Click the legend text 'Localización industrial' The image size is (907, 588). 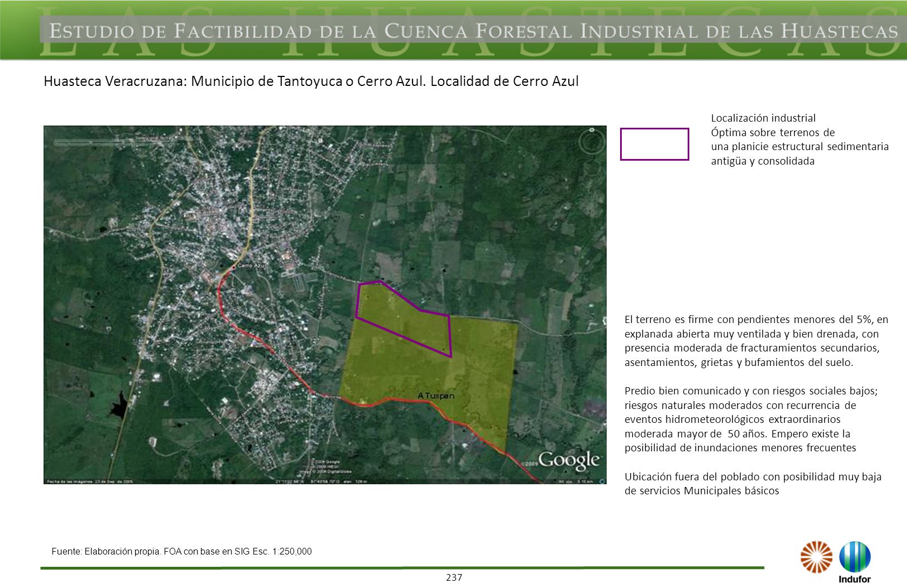(x=763, y=118)
